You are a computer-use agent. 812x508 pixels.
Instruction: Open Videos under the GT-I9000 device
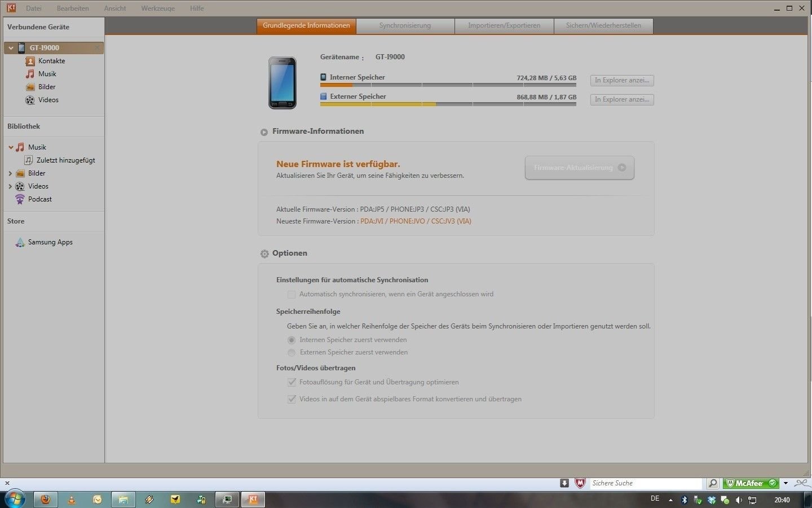48,100
